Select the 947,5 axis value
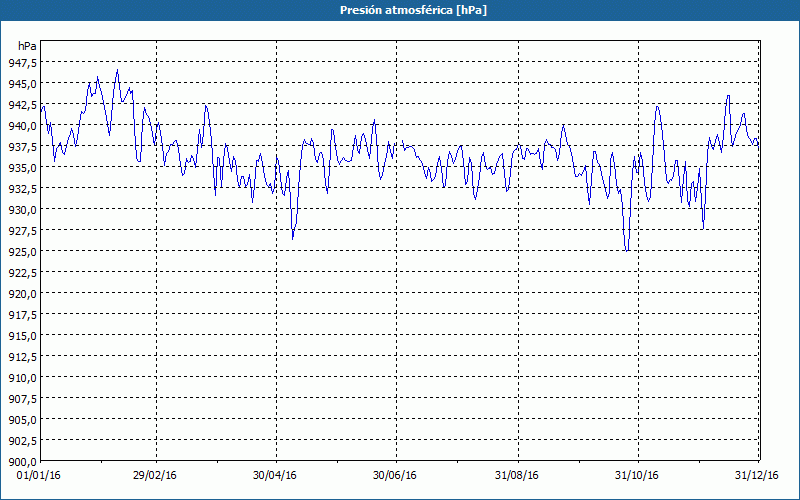800x500 pixels. click(x=22, y=62)
